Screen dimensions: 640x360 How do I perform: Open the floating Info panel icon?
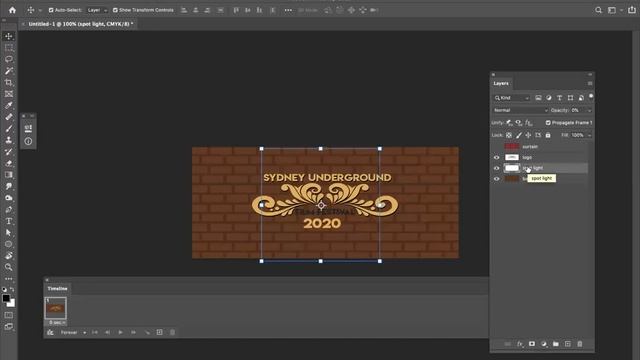(x=28, y=141)
